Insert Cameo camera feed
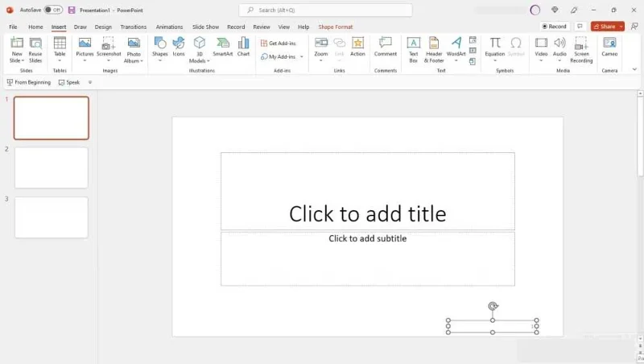 (x=609, y=47)
